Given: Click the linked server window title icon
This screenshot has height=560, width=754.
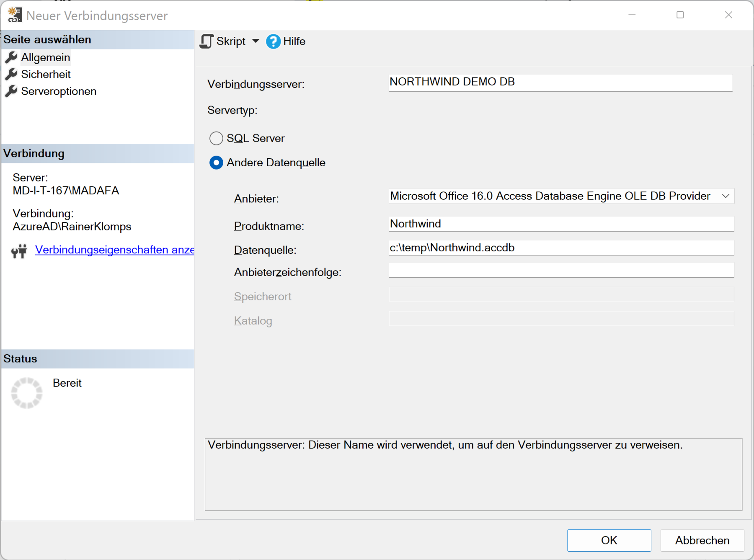Looking at the screenshot, I should [x=15, y=15].
